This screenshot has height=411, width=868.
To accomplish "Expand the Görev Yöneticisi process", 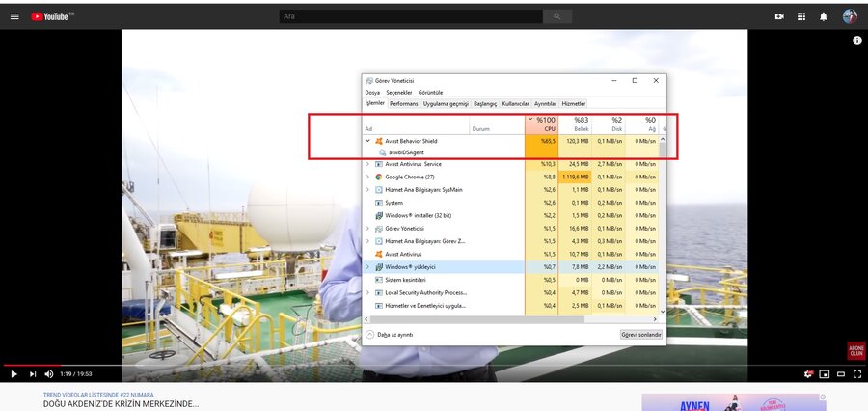I will [x=367, y=229].
